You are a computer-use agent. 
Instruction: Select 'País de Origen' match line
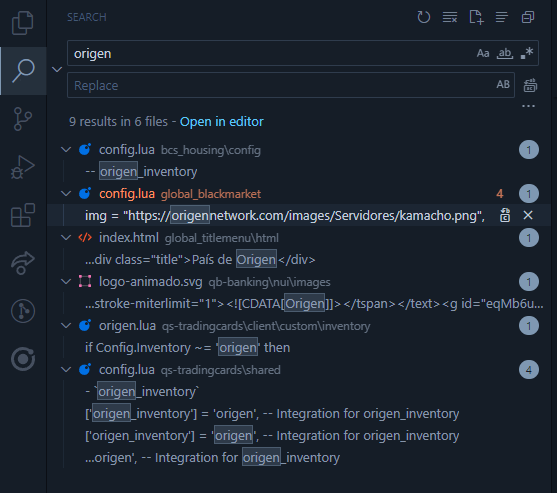(x=298, y=260)
